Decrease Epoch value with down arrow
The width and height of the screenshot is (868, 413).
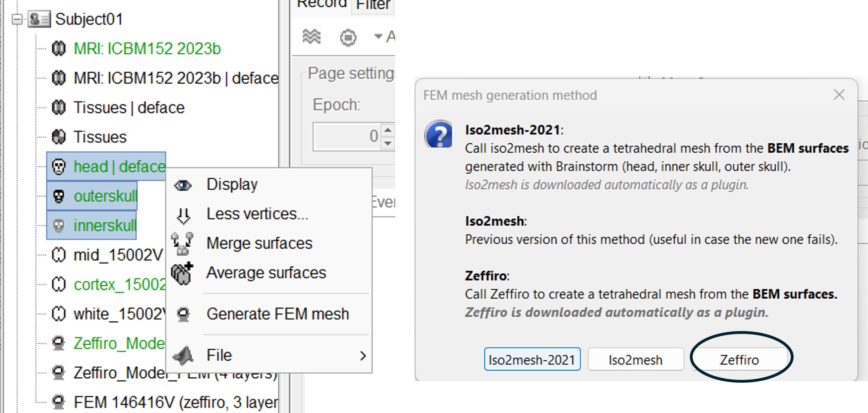pos(388,143)
